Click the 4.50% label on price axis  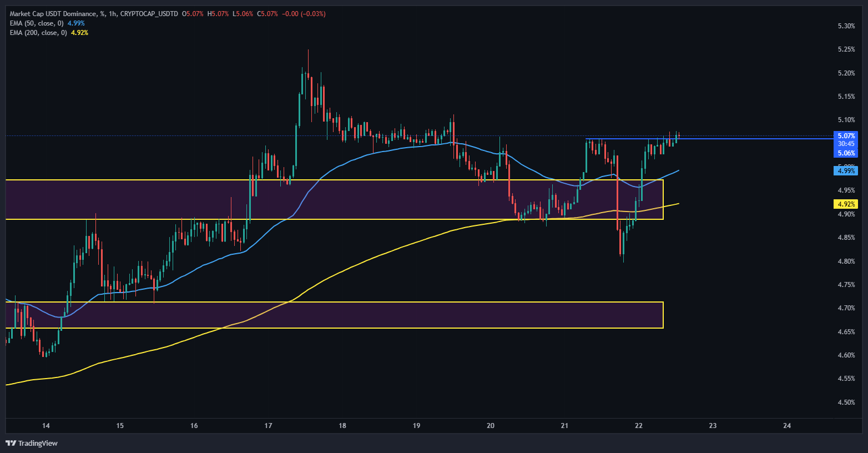tap(846, 402)
